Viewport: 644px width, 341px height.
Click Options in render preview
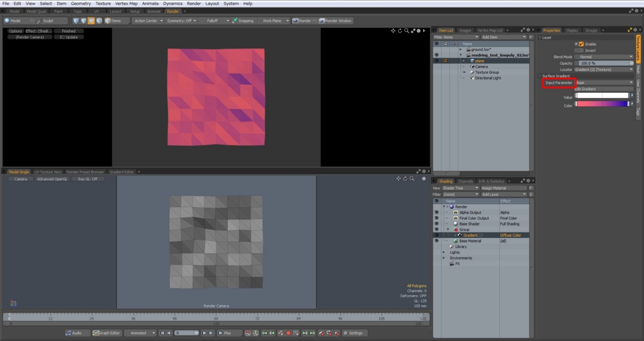(x=16, y=31)
